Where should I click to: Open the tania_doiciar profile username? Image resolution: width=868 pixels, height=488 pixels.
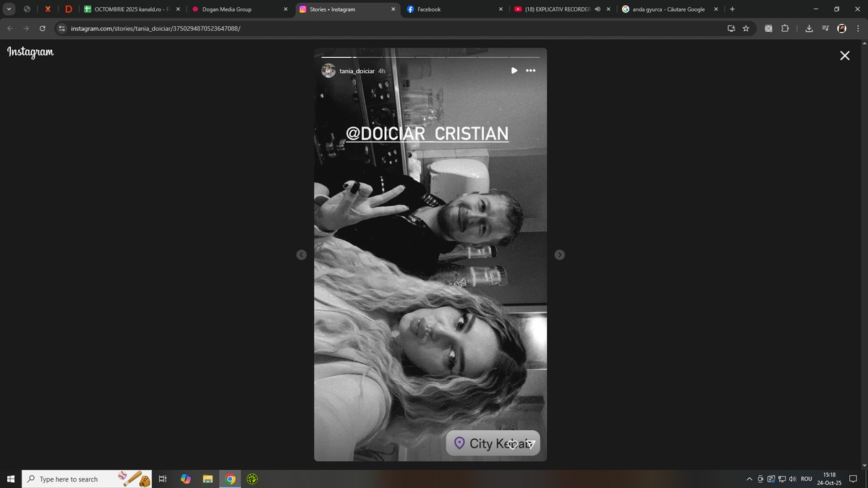point(357,71)
